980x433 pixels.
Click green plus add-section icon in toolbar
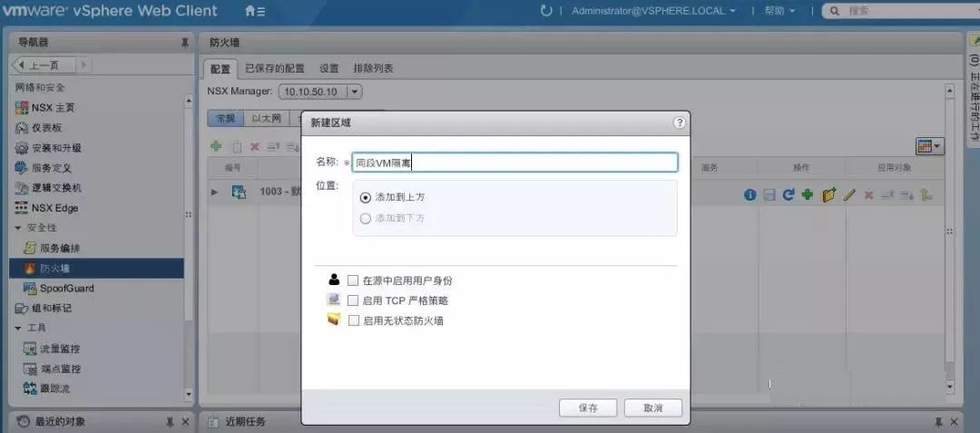[x=216, y=146]
